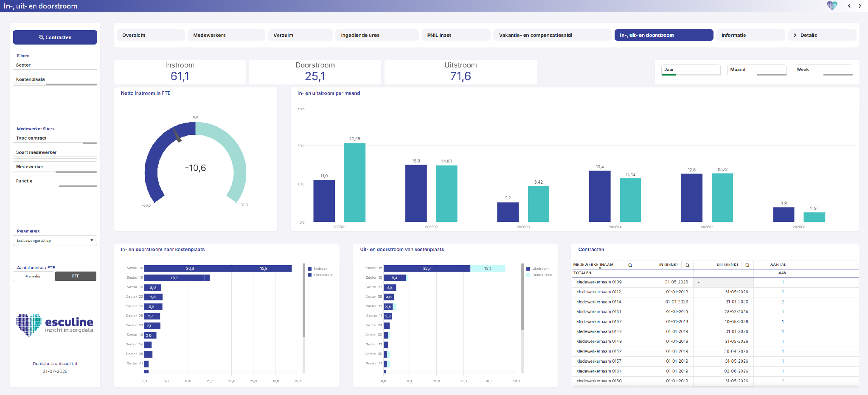Screen dimensions: 868x395
Task: Click the next sheet arrow icon
Action: pos(860,6)
